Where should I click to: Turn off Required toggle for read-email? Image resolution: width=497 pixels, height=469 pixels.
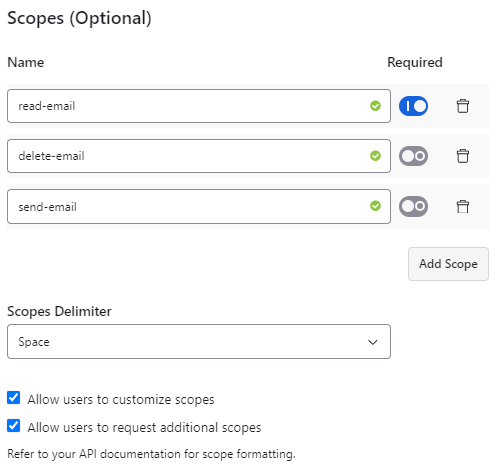click(x=413, y=106)
